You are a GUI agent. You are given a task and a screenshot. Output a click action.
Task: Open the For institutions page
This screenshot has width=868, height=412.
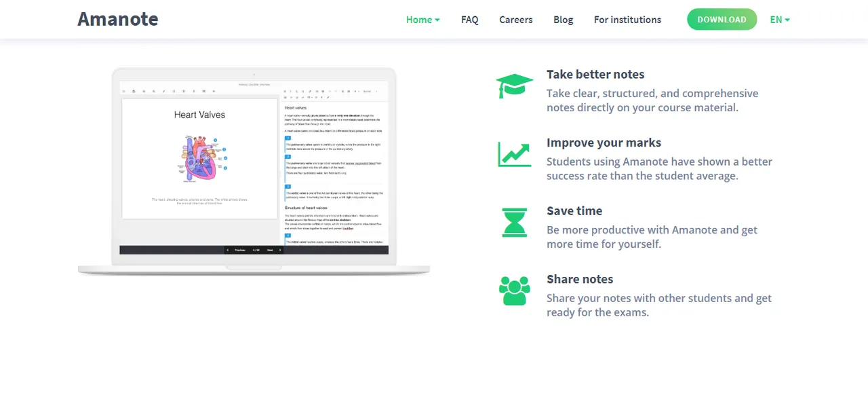(627, 20)
